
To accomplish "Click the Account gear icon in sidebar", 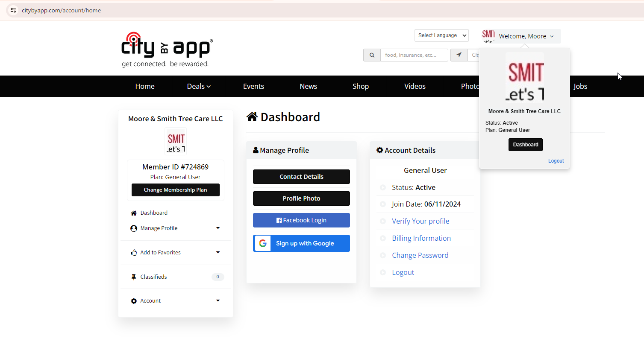I will (x=134, y=301).
